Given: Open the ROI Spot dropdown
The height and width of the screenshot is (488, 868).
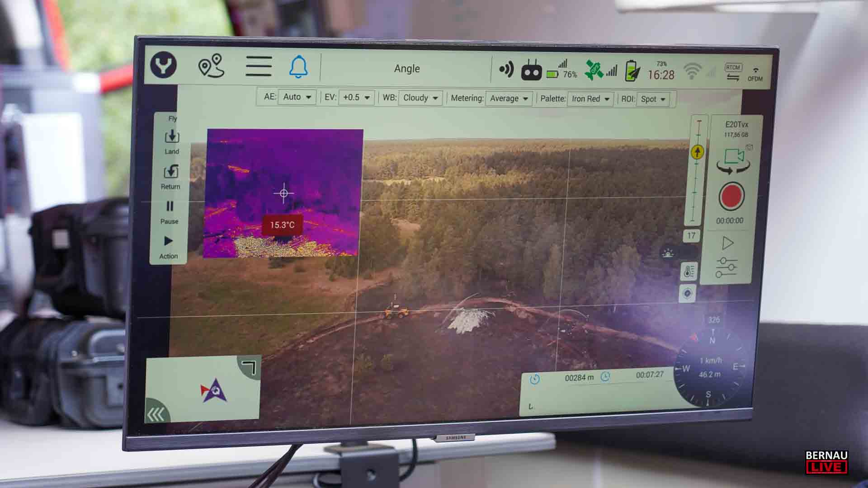Looking at the screenshot, I should coord(653,99).
